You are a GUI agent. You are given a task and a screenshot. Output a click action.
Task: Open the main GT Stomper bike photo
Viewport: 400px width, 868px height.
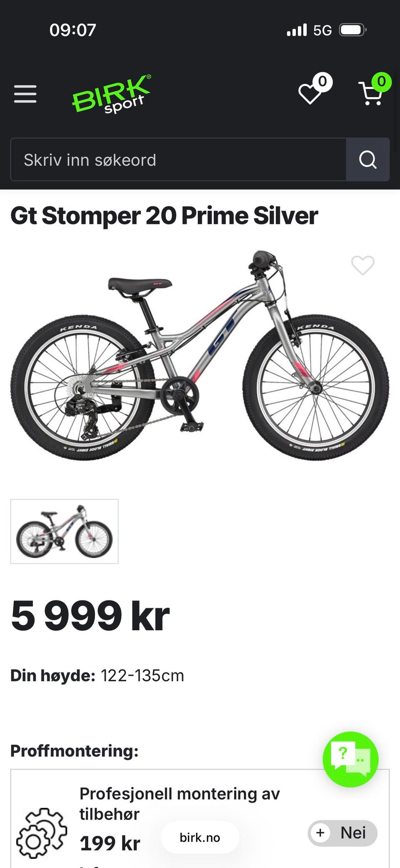coord(200,355)
